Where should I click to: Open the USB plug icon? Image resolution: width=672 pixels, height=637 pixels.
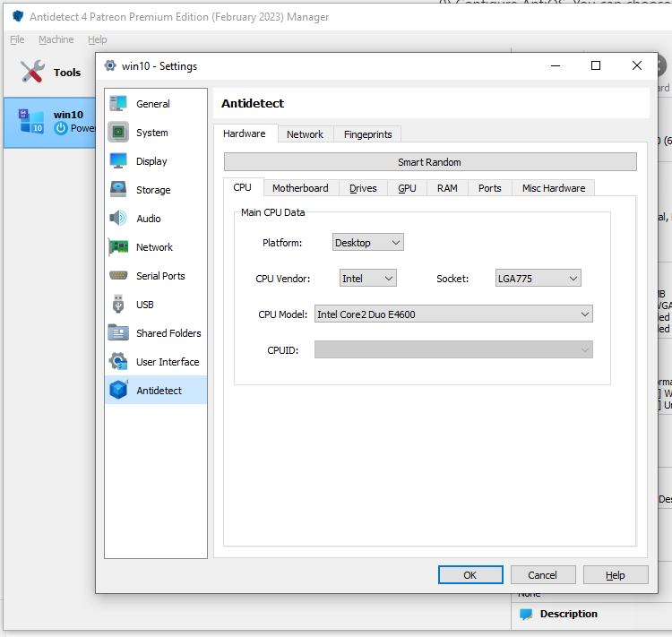point(118,304)
